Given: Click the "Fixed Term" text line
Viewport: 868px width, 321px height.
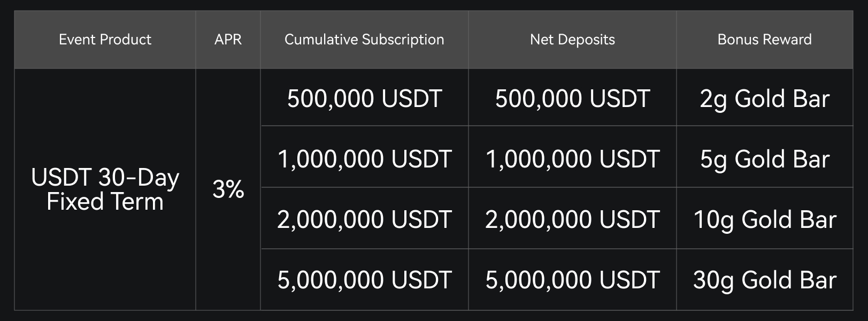Looking at the screenshot, I should click(105, 202).
